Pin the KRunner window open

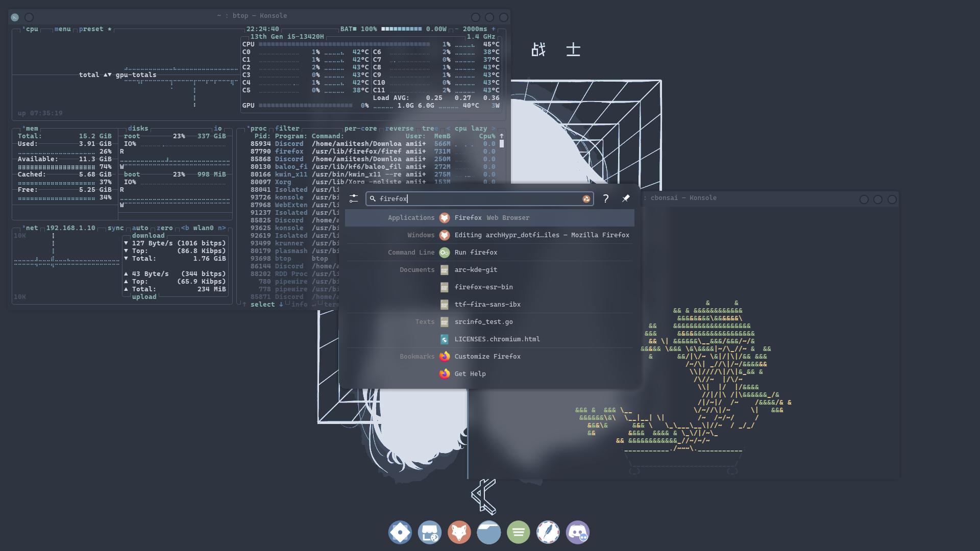(626, 198)
